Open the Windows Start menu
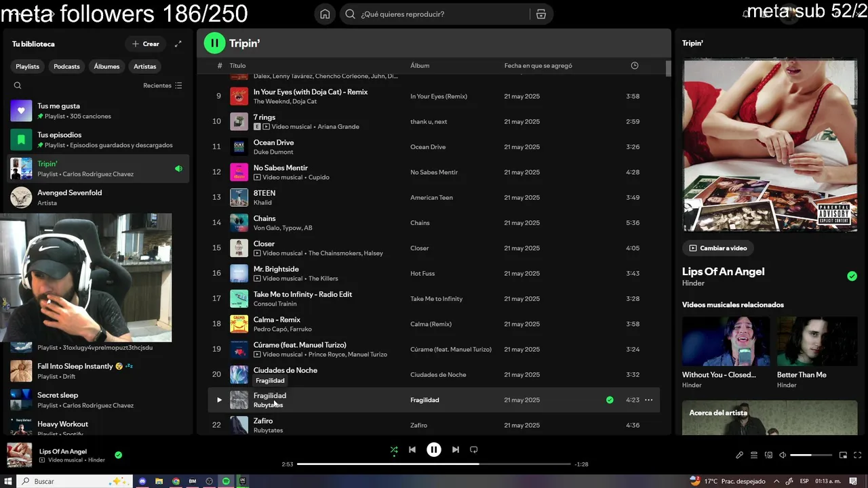 click(x=8, y=481)
